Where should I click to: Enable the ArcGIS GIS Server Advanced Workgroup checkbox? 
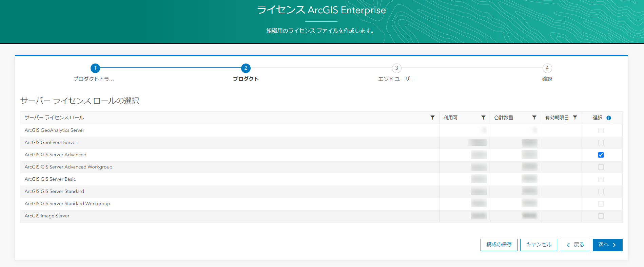[601, 167]
